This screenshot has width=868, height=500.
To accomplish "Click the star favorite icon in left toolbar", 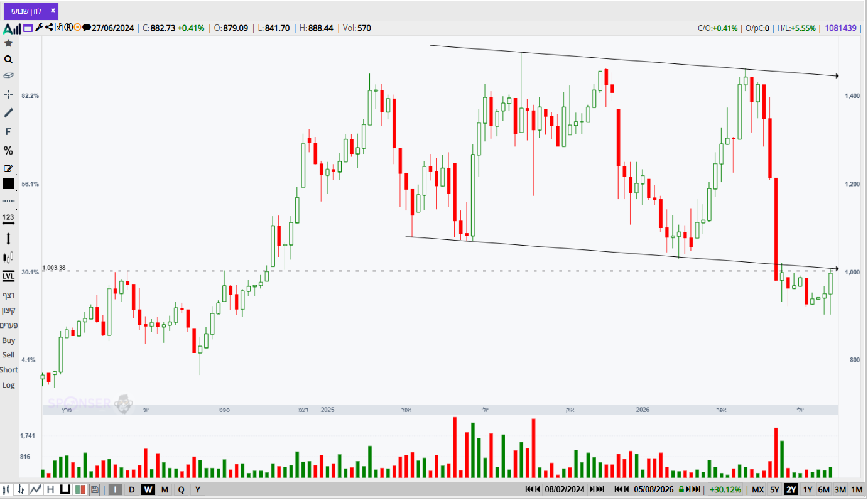I will [x=8, y=43].
